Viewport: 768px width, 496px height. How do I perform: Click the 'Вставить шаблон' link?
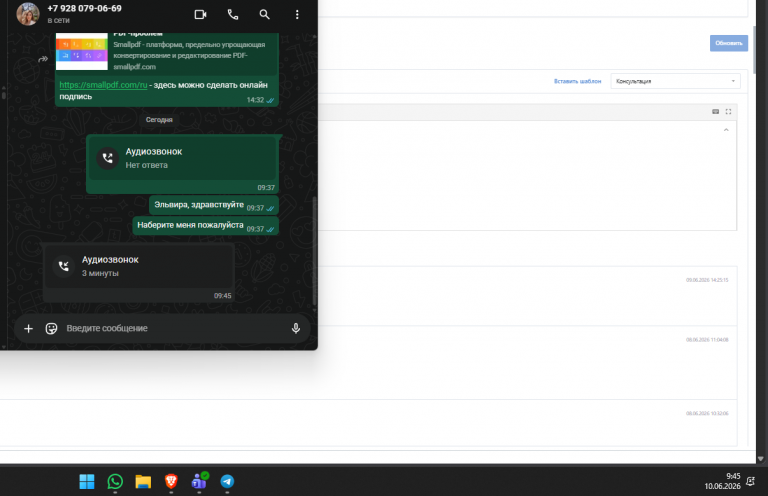click(x=577, y=81)
